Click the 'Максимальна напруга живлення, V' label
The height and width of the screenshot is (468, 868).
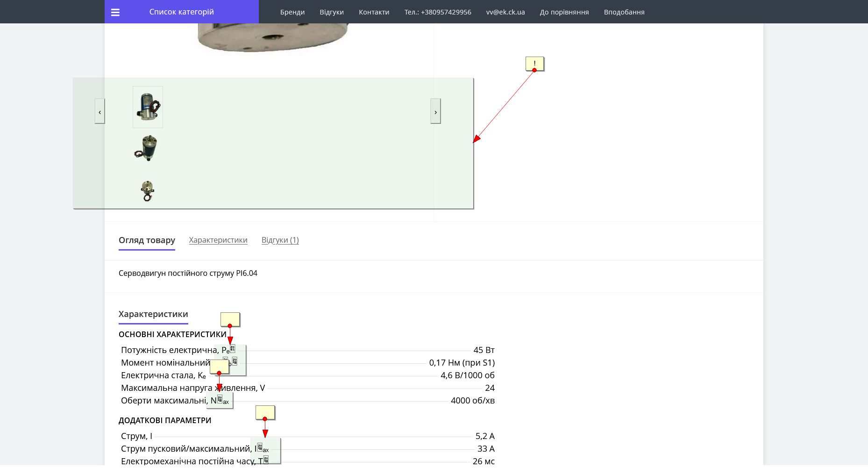pos(193,388)
